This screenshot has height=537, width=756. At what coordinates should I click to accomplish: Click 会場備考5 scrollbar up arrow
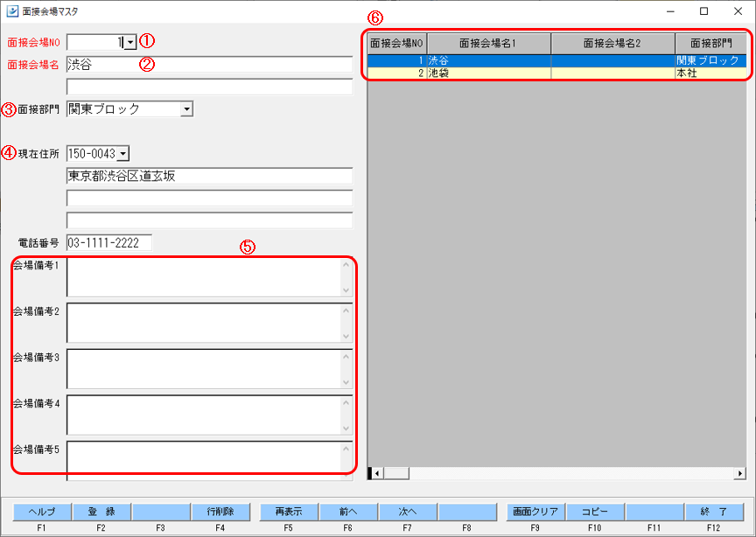[x=346, y=449]
